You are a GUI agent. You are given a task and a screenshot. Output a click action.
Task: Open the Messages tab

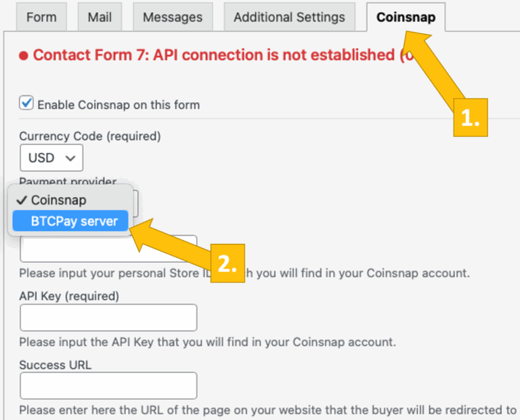coord(173,17)
